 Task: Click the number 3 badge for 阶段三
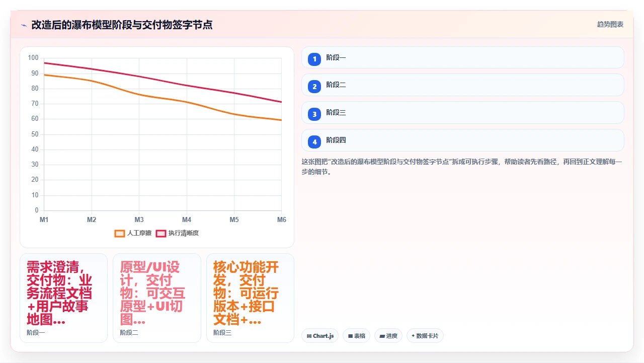tap(314, 114)
